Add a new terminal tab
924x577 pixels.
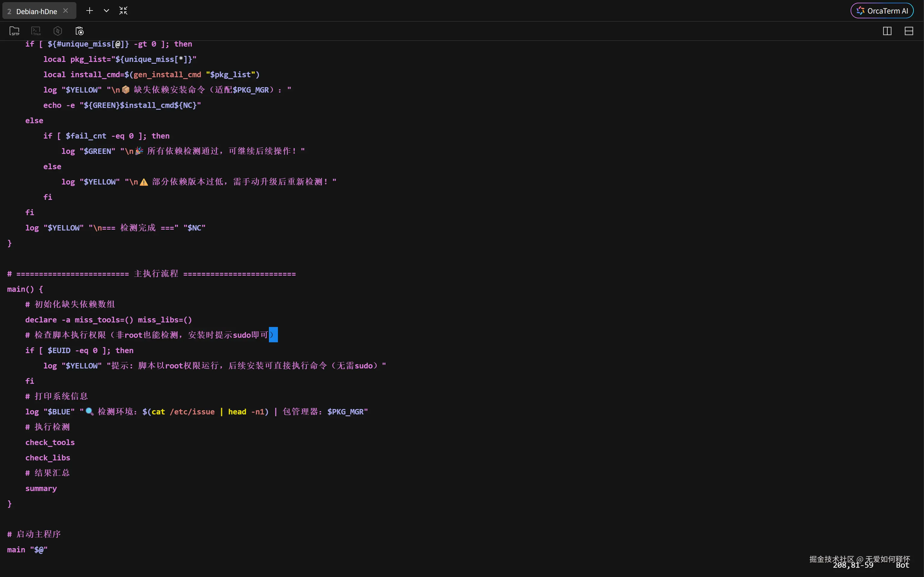[89, 11]
